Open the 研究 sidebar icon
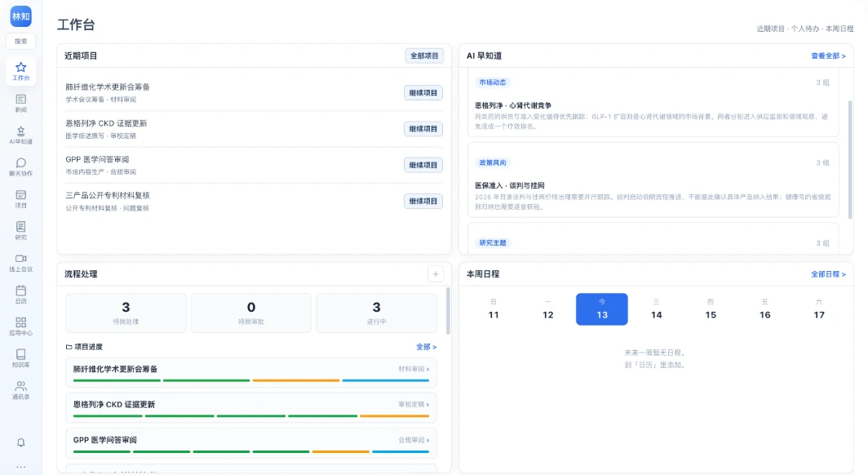The height and width of the screenshot is (475, 868). tap(20, 231)
